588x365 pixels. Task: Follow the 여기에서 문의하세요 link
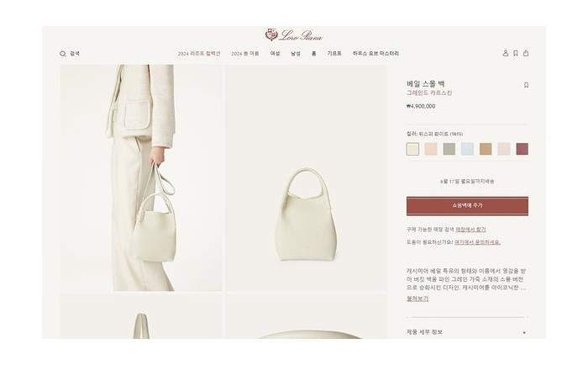pyautogui.click(x=477, y=242)
